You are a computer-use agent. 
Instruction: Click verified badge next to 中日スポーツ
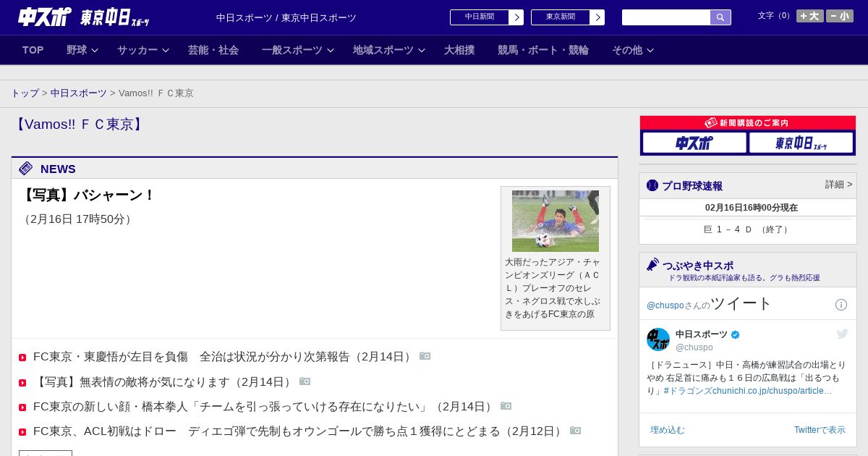(736, 334)
